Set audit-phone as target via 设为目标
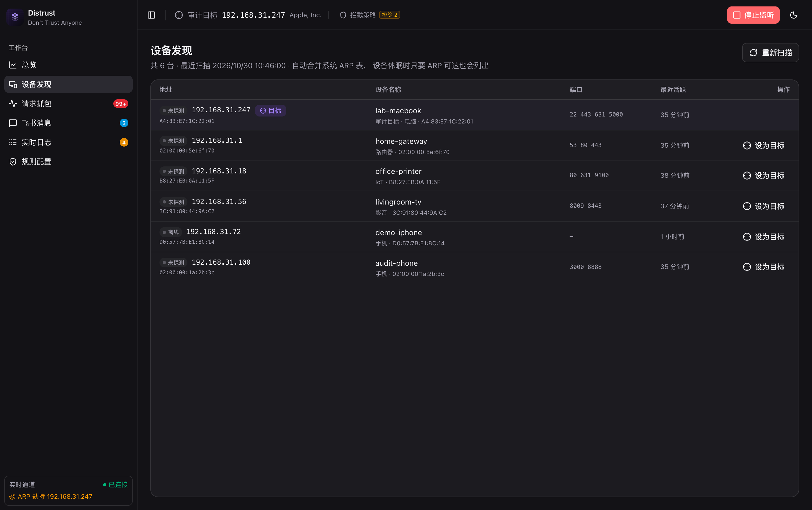 pyautogui.click(x=763, y=267)
